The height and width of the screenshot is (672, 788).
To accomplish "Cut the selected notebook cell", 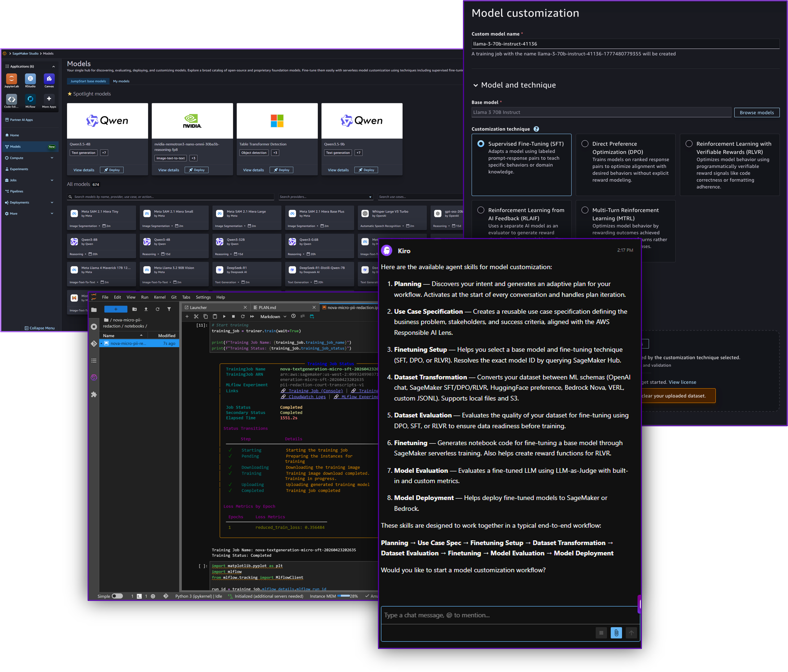I will click(x=196, y=316).
